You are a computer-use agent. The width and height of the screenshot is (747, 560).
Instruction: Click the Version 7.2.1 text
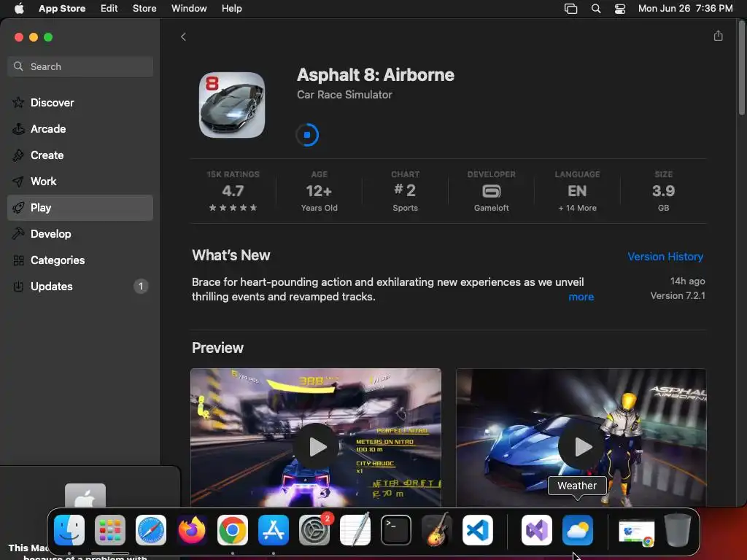click(678, 296)
